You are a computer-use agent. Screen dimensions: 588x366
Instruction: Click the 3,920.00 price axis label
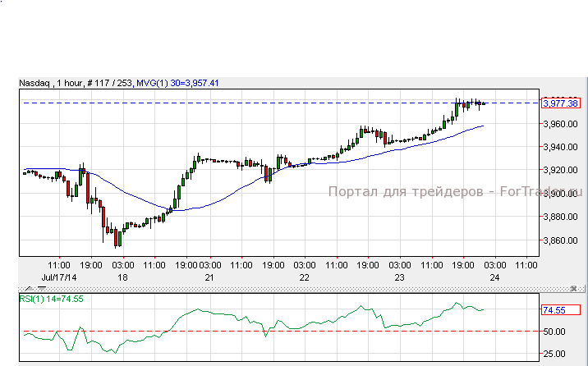coord(560,170)
